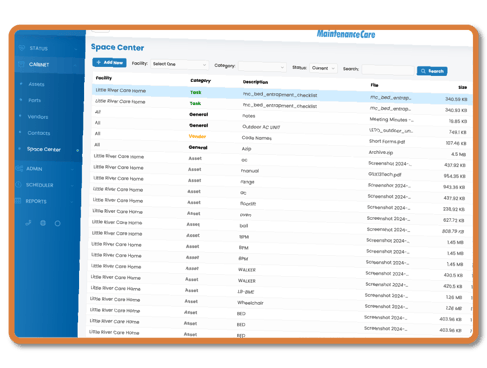Click the Wheelchair description cell
This screenshot has width=487, height=368.
(x=250, y=303)
